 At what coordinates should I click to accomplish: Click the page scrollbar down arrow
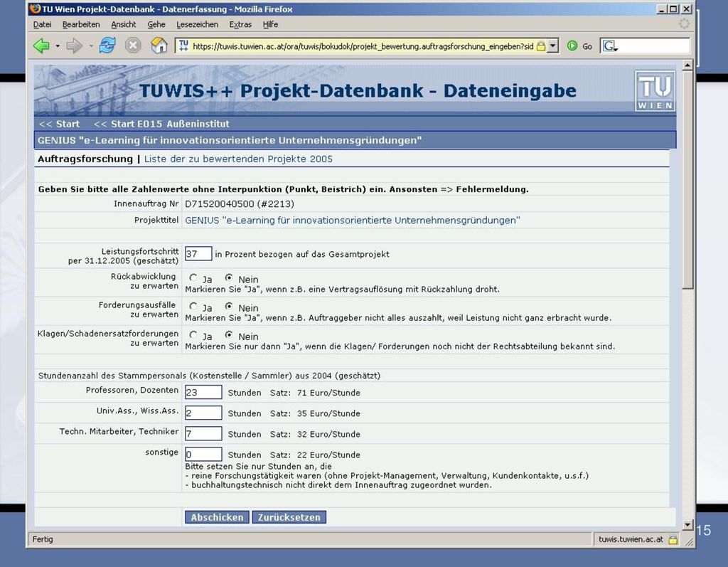pyautogui.click(x=688, y=525)
